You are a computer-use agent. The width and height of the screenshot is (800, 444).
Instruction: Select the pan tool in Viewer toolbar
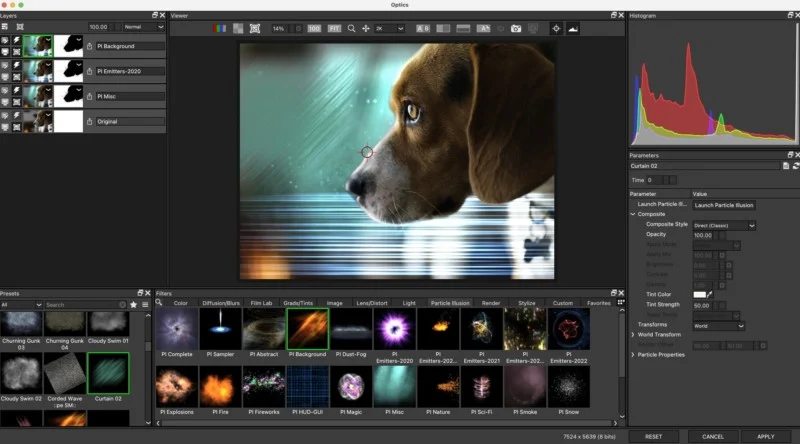[x=367, y=29]
